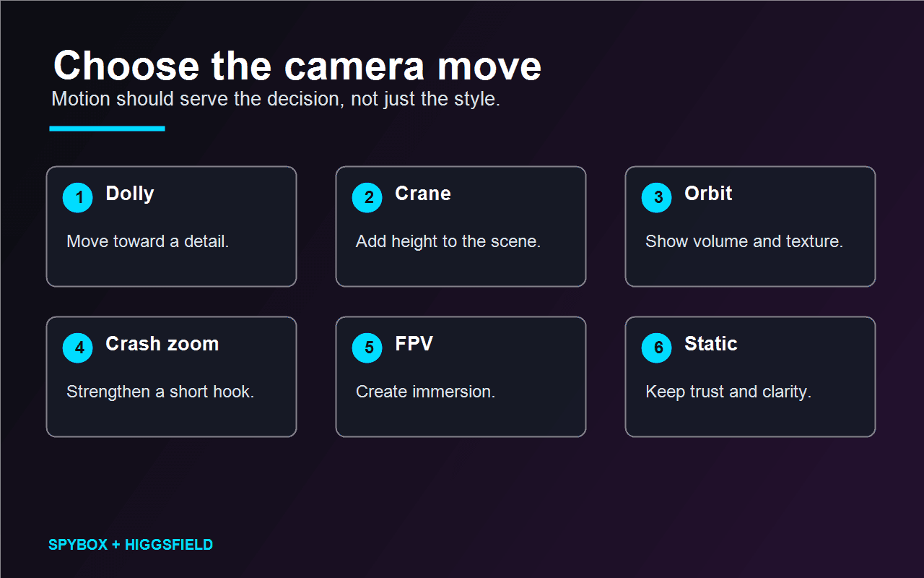Select the Dolly card title

130,194
